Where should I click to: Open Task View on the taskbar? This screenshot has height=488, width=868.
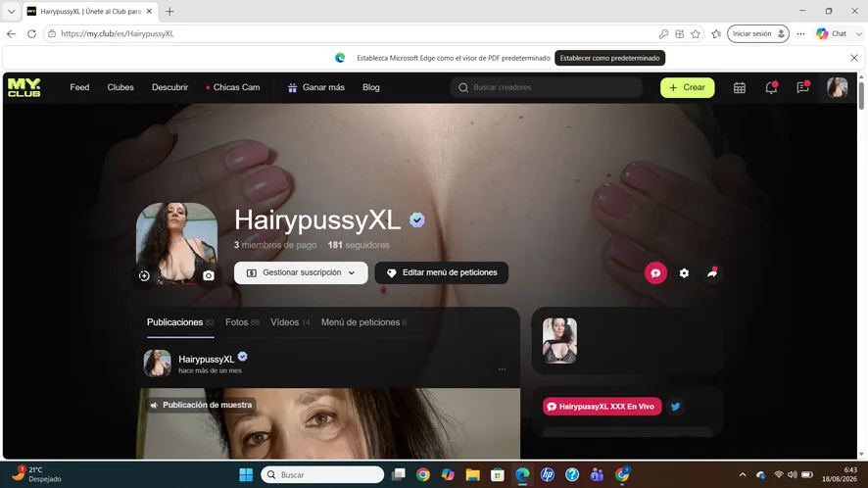(x=398, y=474)
